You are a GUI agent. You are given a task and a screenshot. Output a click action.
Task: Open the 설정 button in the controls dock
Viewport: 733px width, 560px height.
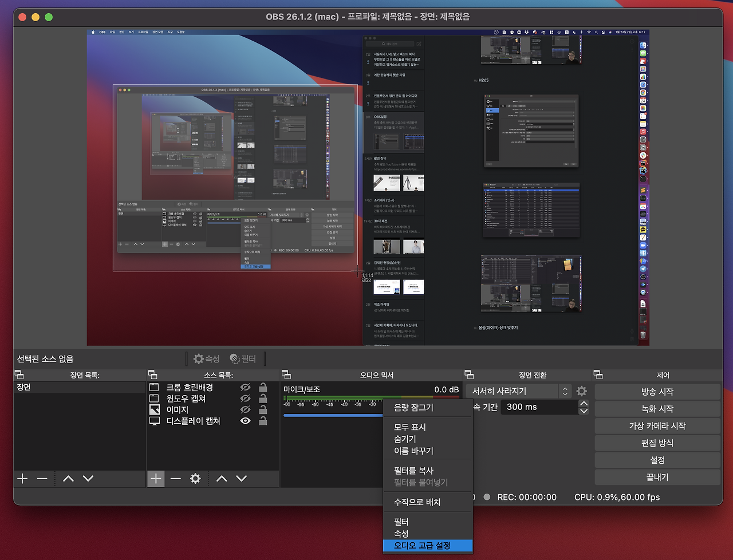coord(657,460)
